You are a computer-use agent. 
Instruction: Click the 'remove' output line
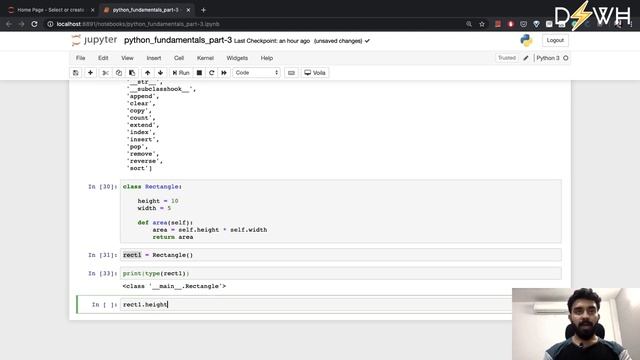(x=143, y=154)
